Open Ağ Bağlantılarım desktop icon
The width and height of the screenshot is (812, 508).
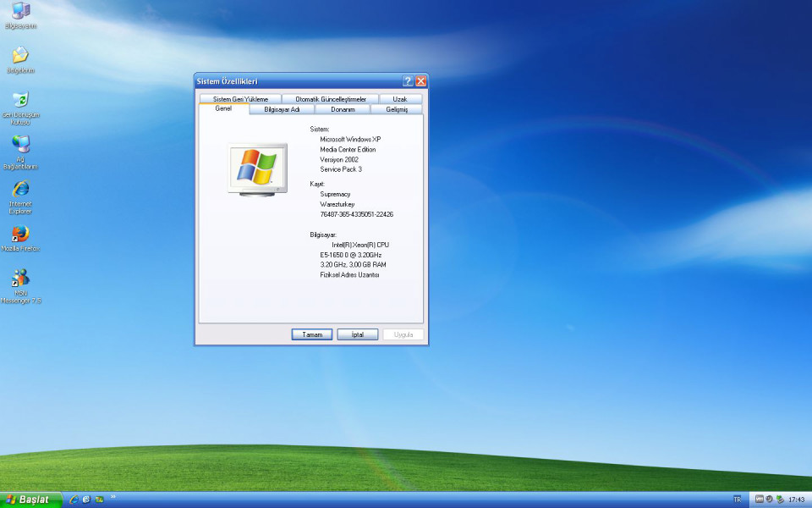20,145
